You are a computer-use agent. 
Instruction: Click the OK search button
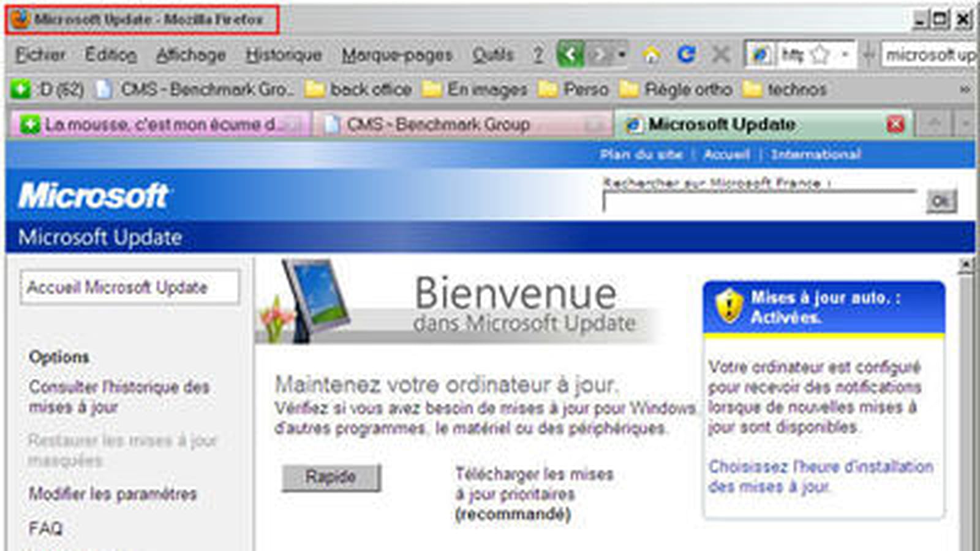click(x=941, y=201)
